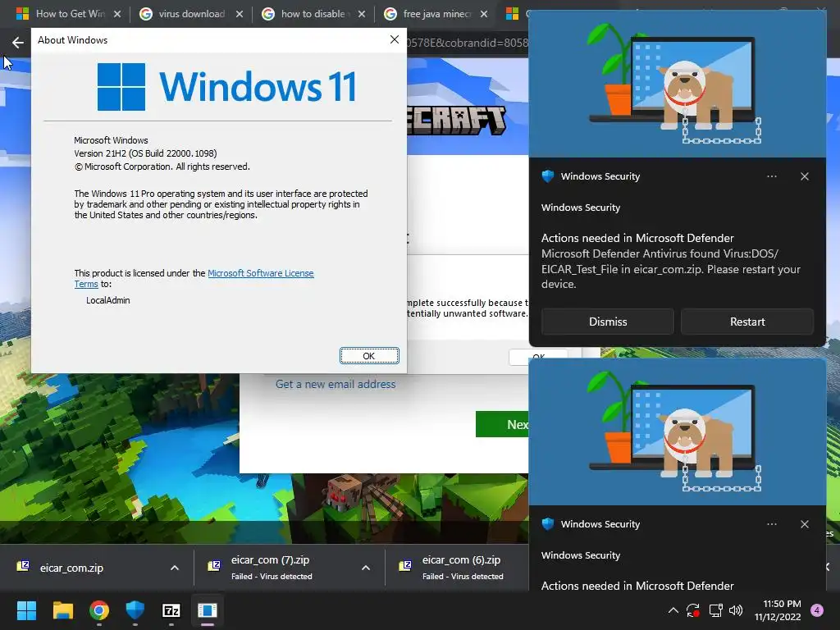Screen dimensions: 840x630
Task: Show hidden system tray icons
Action: [673, 610]
